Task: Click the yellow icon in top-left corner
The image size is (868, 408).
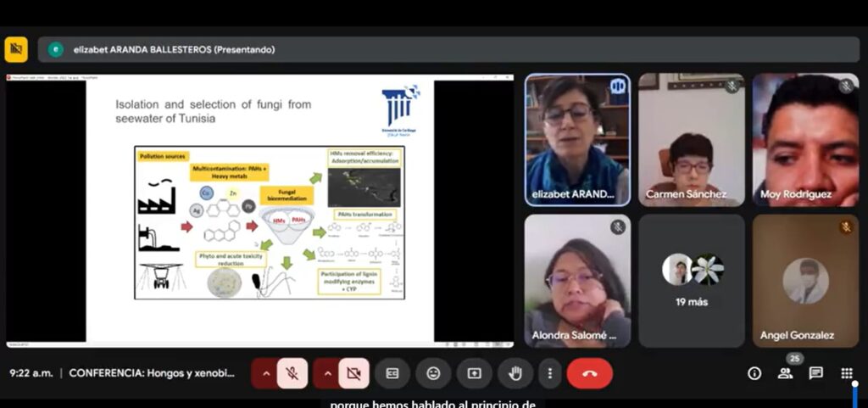Action: coord(16,49)
